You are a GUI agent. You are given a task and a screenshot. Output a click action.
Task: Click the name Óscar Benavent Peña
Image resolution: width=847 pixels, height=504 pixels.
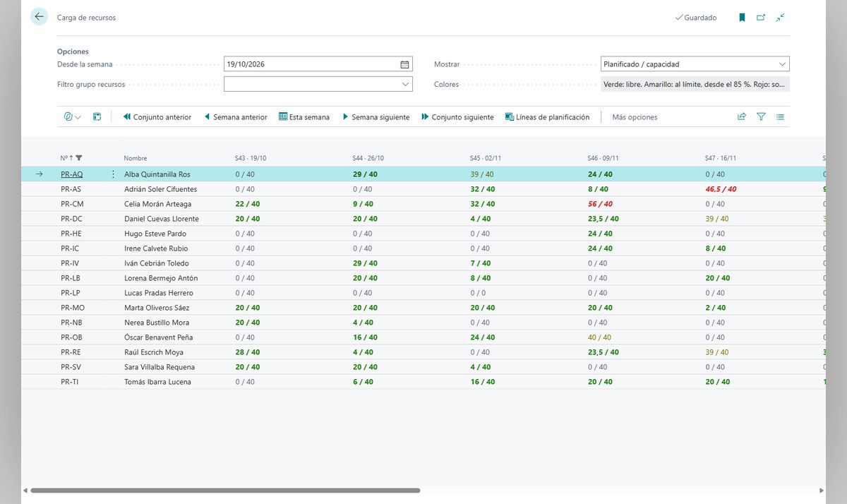tap(160, 337)
